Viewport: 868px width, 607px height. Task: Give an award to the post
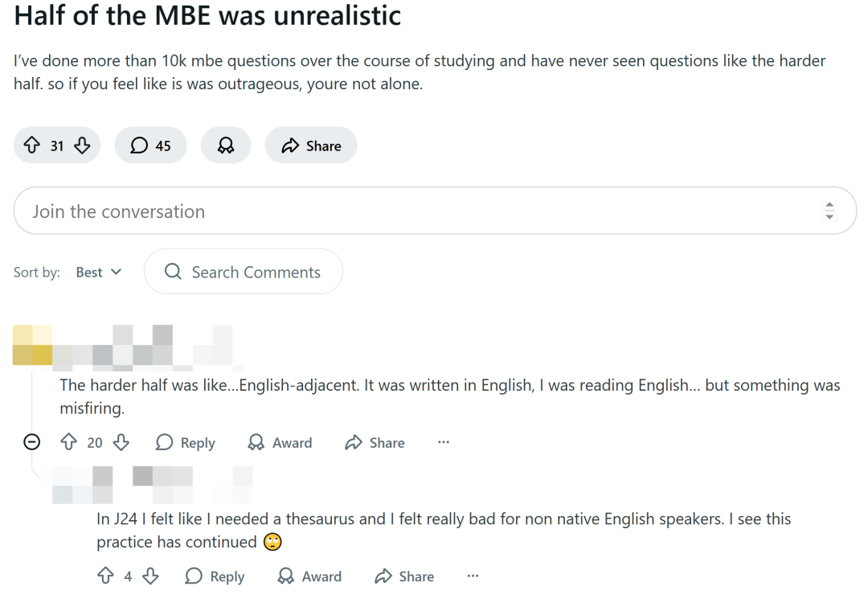[x=226, y=146]
